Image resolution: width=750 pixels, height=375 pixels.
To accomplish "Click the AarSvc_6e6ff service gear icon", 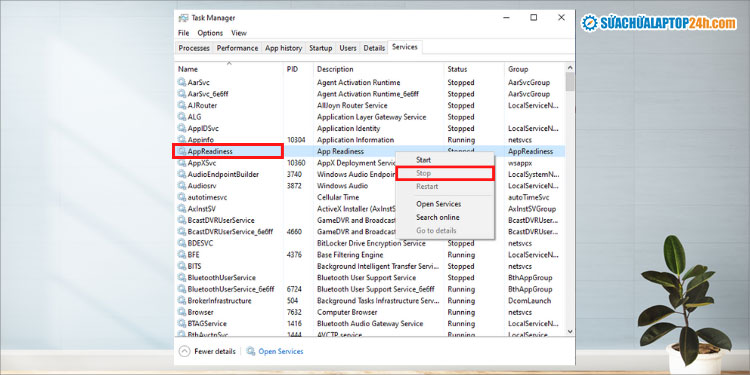I will pyautogui.click(x=182, y=94).
